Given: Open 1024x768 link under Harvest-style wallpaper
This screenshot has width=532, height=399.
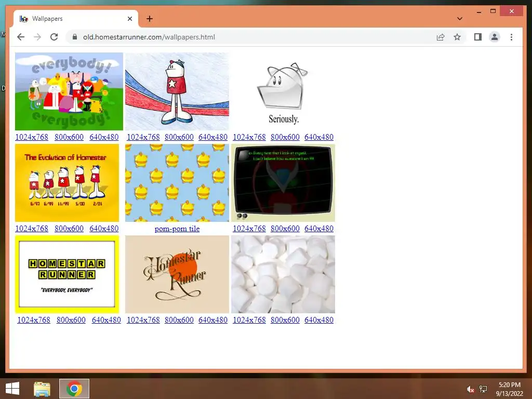Looking at the screenshot, I should click(143, 320).
